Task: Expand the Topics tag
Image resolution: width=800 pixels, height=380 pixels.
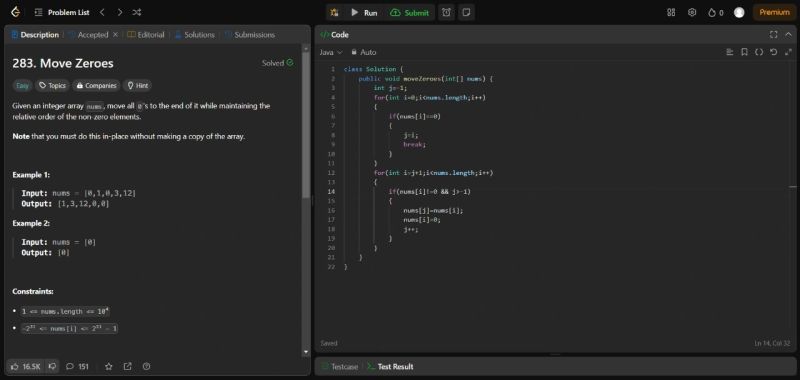Action: coord(53,86)
